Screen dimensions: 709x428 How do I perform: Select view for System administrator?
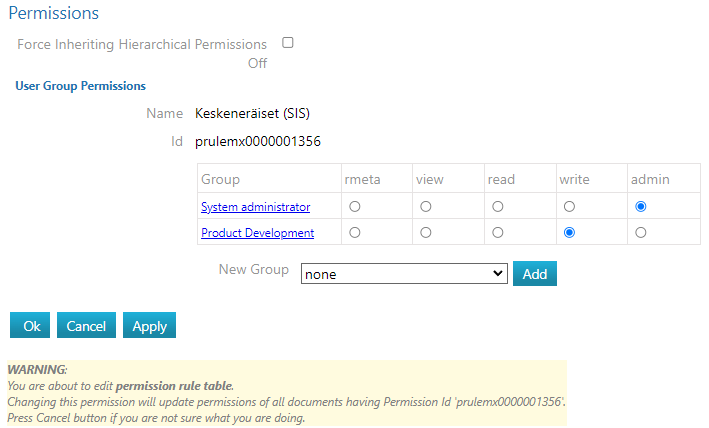(x=426, y=207)
